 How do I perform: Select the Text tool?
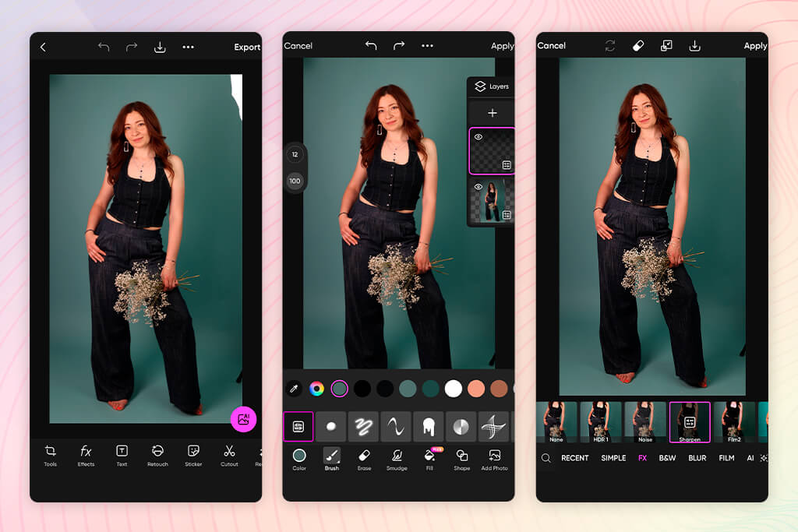pos(122,455)
